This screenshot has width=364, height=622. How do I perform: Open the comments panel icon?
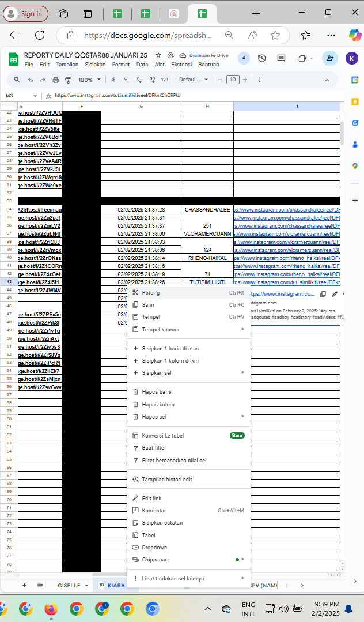(x=281, y=58)
